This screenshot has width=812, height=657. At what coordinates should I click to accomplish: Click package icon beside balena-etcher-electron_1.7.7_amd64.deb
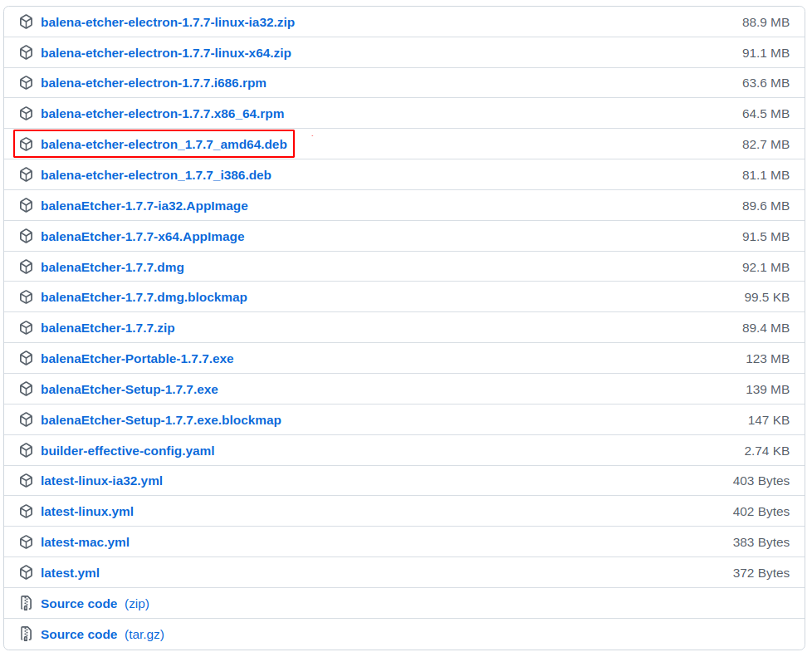pos(26,144)
